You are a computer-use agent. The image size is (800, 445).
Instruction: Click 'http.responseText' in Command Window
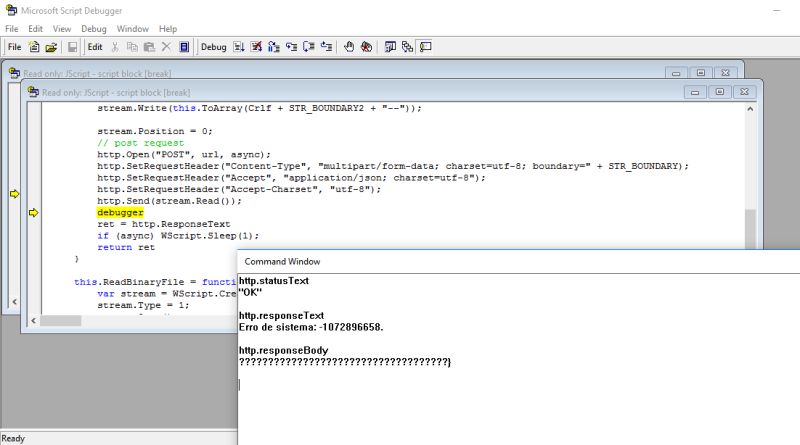tap(281, 315)
